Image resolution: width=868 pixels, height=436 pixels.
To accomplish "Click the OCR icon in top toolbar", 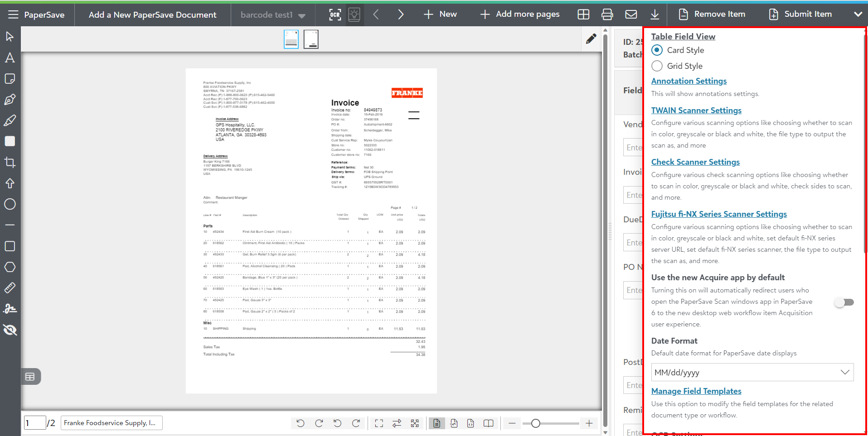I will (335, 14).
